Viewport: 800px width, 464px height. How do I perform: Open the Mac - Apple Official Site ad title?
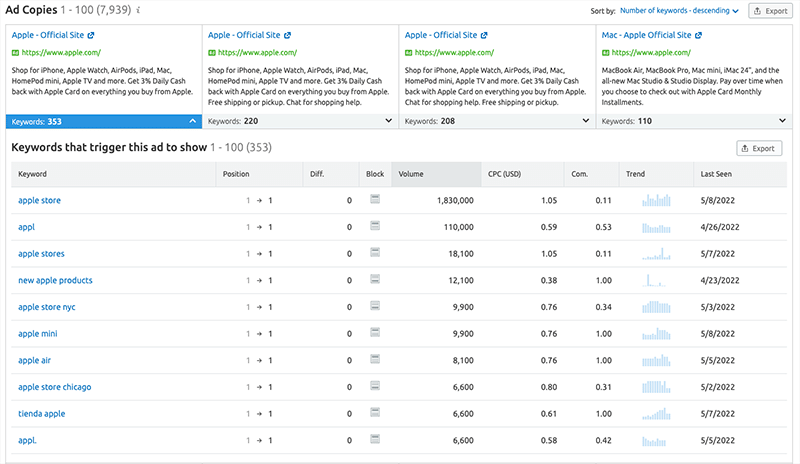point(646,35)
